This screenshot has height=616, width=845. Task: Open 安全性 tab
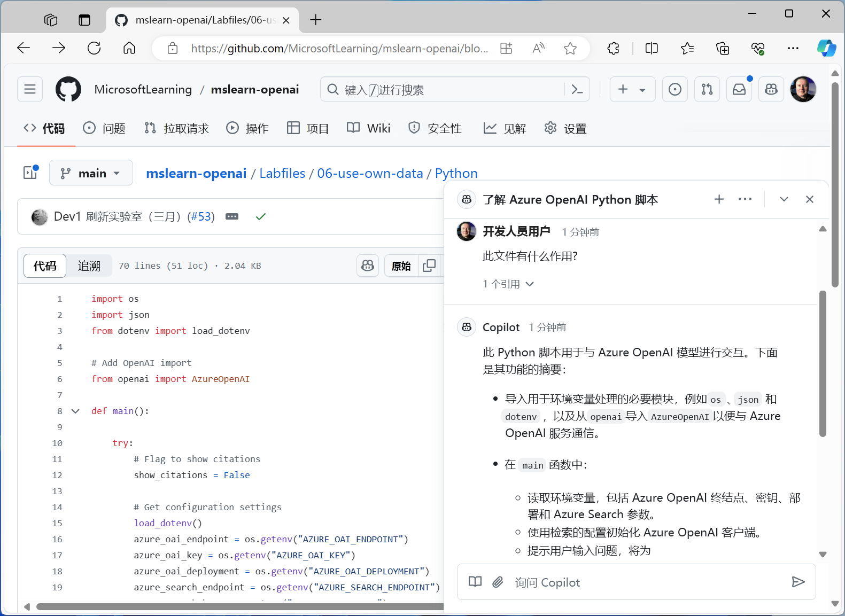[435, 128]
